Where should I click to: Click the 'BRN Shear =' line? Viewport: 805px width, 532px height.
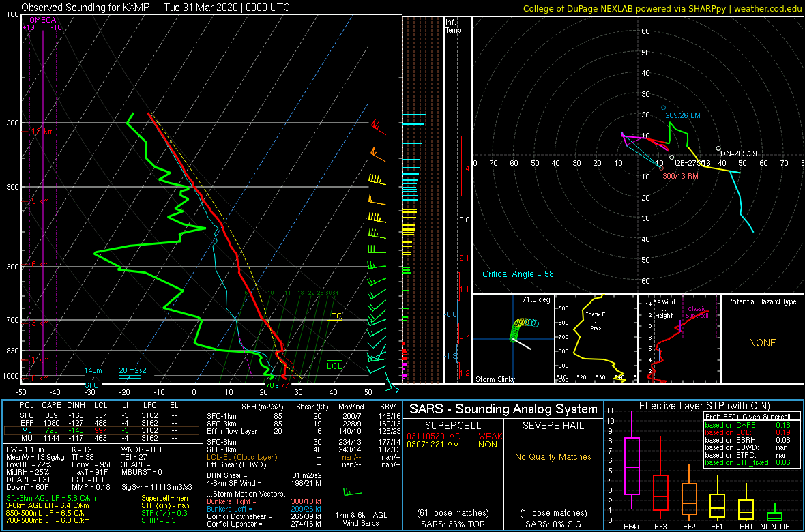264,475
